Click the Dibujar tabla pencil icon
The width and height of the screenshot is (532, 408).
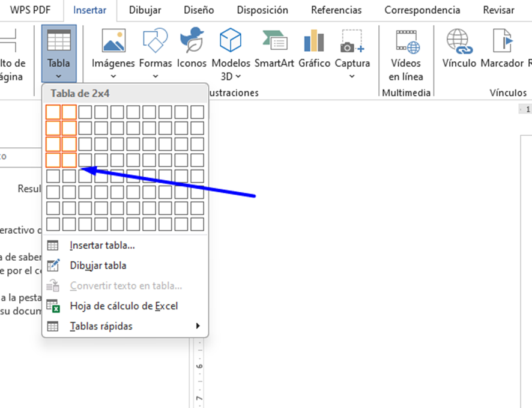pos(53,266)
